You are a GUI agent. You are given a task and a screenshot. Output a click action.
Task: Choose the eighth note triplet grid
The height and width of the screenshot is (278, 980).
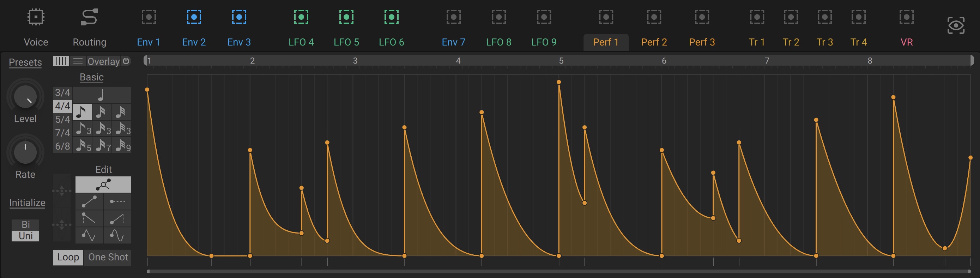[82, 128]
